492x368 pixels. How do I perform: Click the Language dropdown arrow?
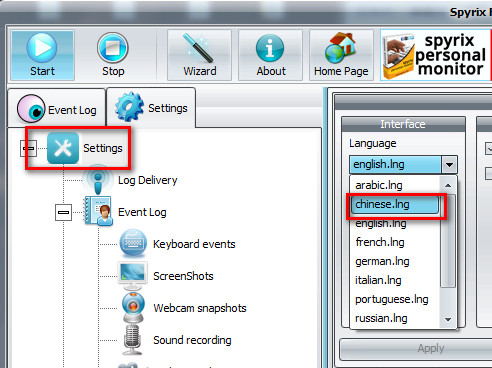point(449,165)
